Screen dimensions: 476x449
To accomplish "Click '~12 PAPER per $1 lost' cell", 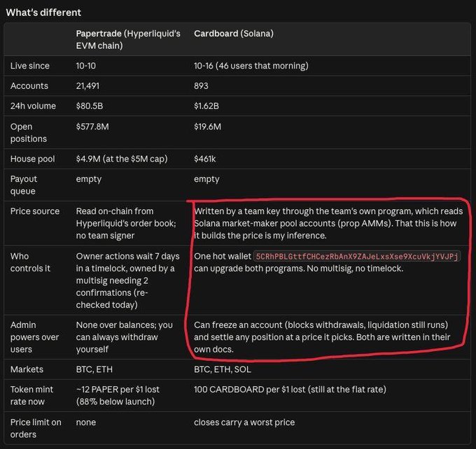I will (x=118, y=395).
